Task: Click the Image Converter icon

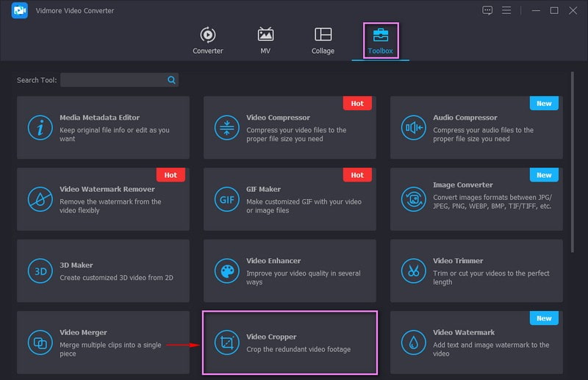Action: [413, 199]
